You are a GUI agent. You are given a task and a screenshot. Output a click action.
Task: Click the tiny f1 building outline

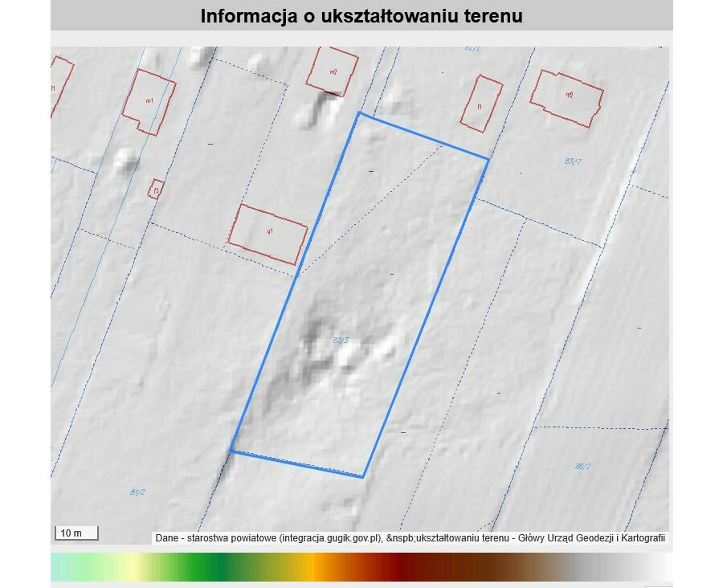[x=156, y=189]
